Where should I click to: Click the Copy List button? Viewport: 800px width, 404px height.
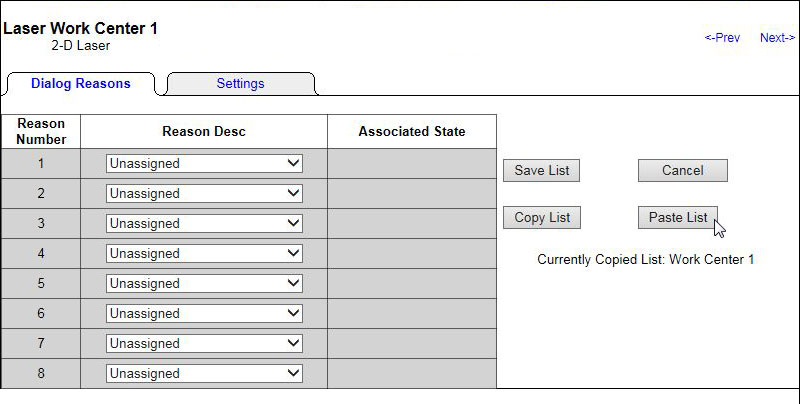541,218
